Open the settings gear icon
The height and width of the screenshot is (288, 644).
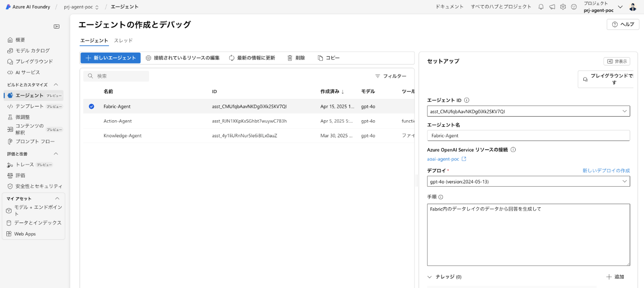click(563, 7)
